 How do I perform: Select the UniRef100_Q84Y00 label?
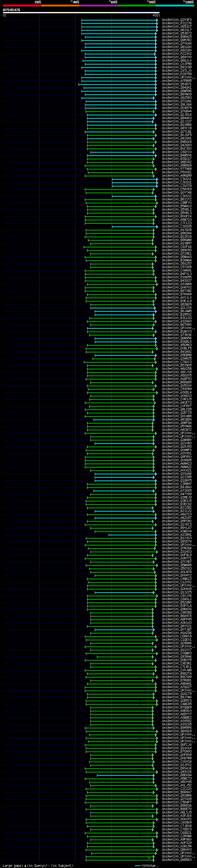tap(177, 57)
